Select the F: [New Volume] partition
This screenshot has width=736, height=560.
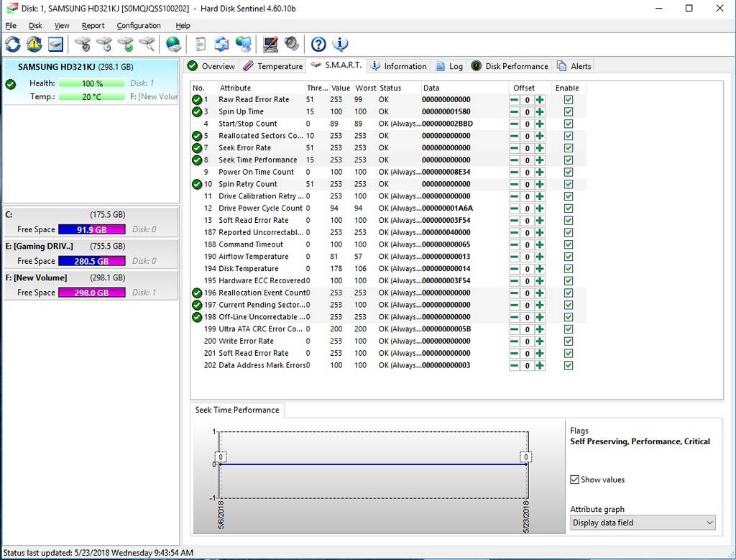[91, 285]
